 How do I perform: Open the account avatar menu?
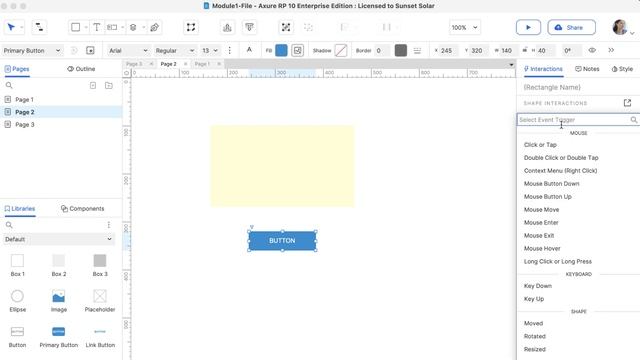[620, 27]
